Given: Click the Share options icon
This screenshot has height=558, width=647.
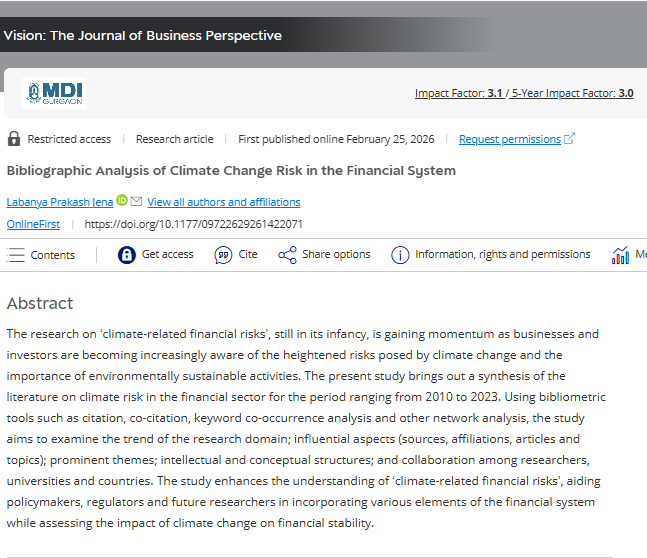Looking at the screenshot, I should point(287,255).
